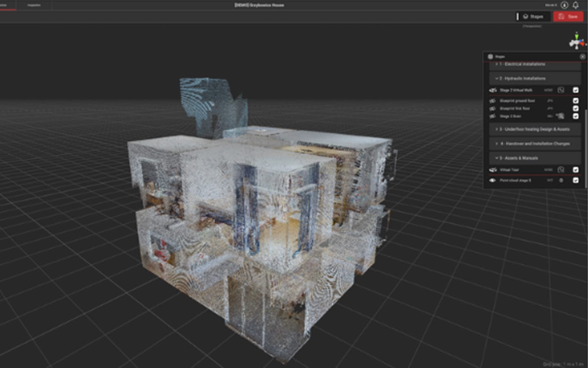Toggle eye icon of Point cloud stage 5

[x=492, y=180]
